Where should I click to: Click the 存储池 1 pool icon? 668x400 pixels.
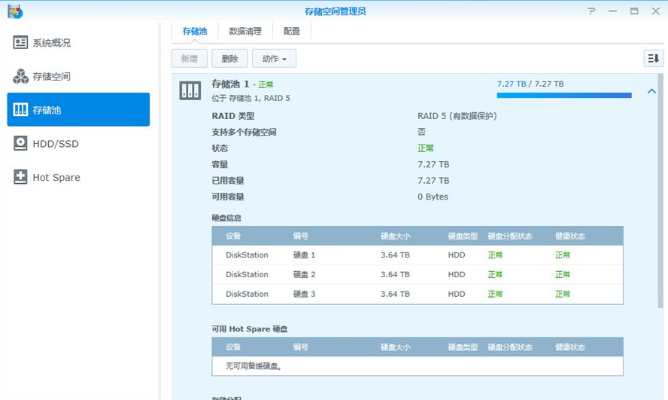pyautogui.click(x=190, y=90)
